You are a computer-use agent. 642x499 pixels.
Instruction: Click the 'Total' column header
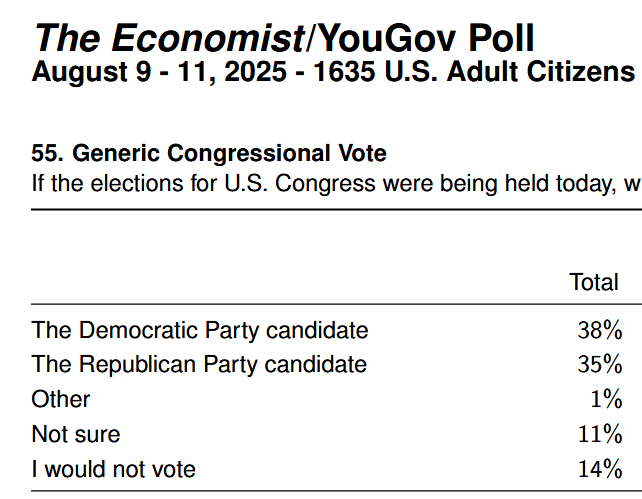click(x=594, y=282)
